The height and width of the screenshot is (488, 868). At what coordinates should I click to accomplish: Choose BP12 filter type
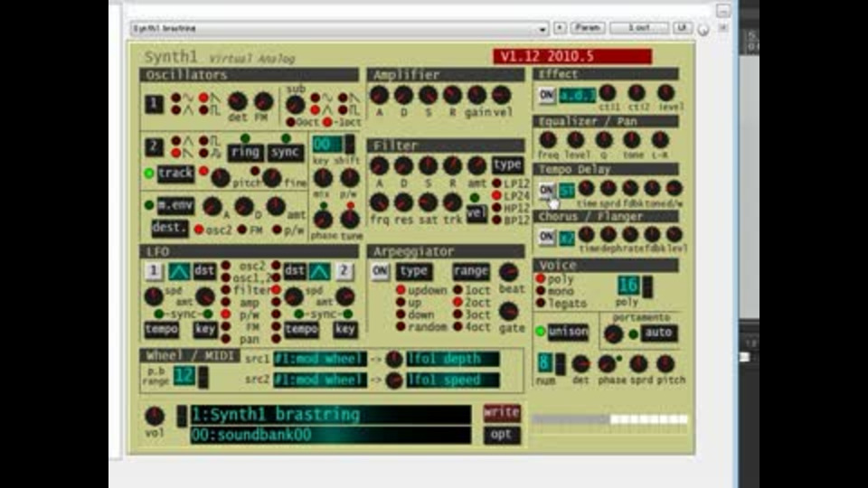click(496, 221)
